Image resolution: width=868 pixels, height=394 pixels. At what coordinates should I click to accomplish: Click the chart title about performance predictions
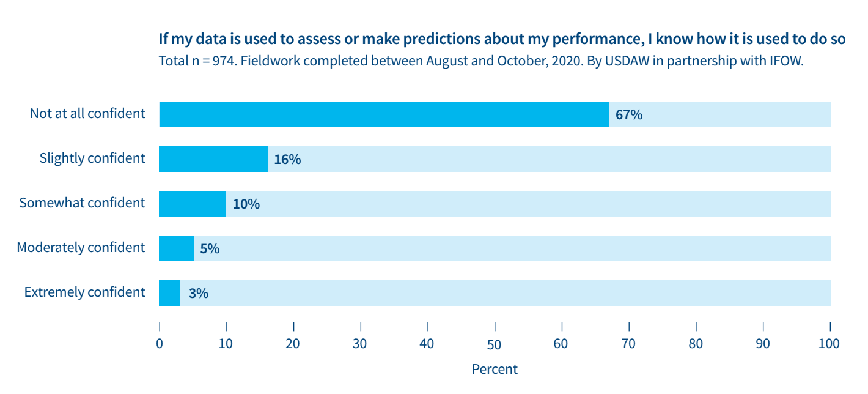pyautogui.click(x=501, y=39)
